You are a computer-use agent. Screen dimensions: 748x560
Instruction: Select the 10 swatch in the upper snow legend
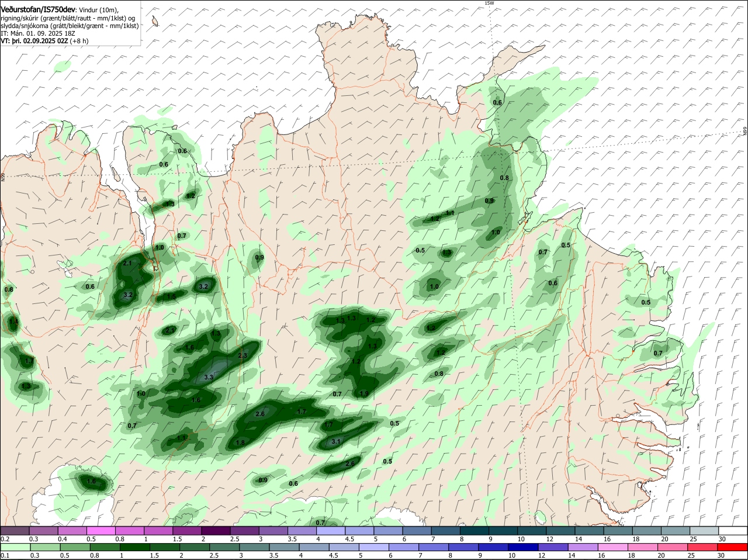coord(531,531)
